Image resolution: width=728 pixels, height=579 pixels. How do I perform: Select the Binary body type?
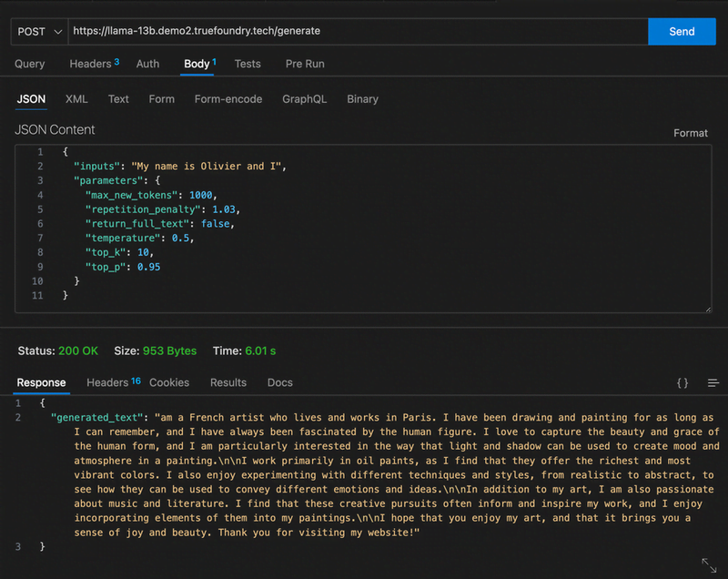(x=362, y=99)
